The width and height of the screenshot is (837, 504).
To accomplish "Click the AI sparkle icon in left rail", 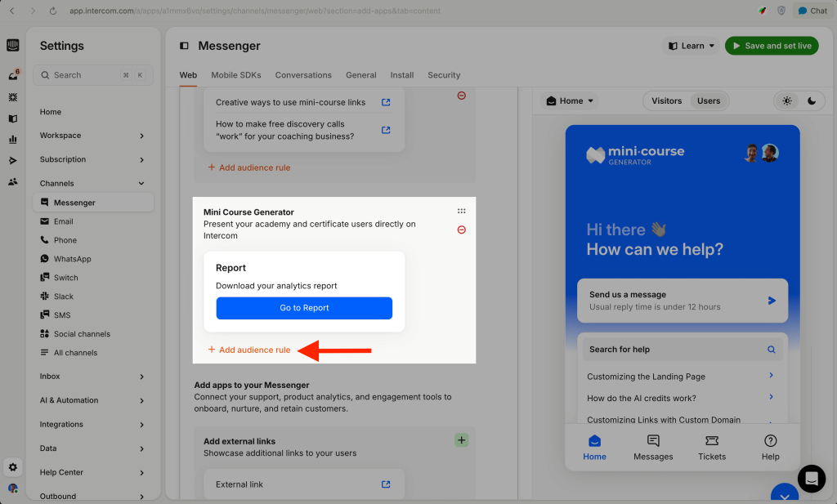I will pos(13,97).
